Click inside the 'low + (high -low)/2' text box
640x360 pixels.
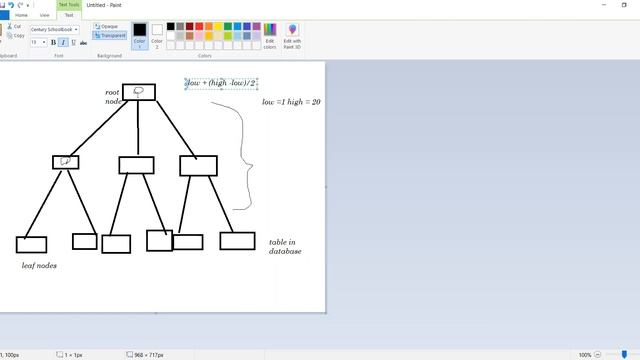(221, 83)
